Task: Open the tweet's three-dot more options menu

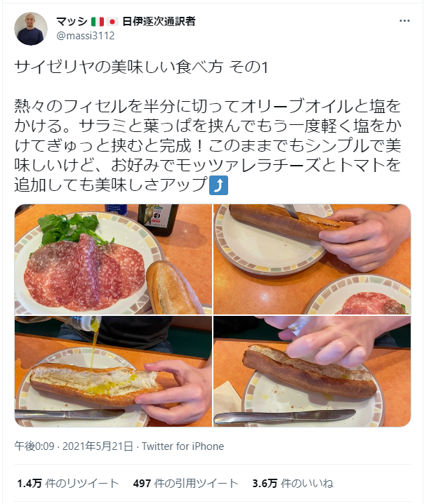Action: [404, 21]
